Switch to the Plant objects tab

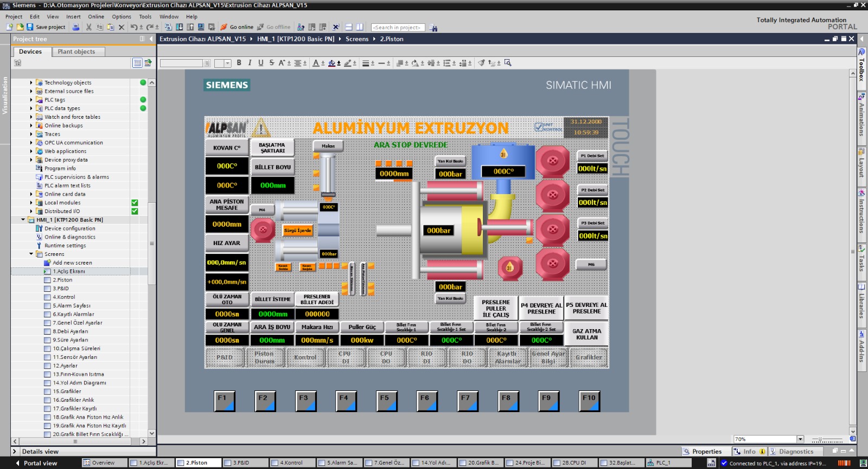[76, 52]
